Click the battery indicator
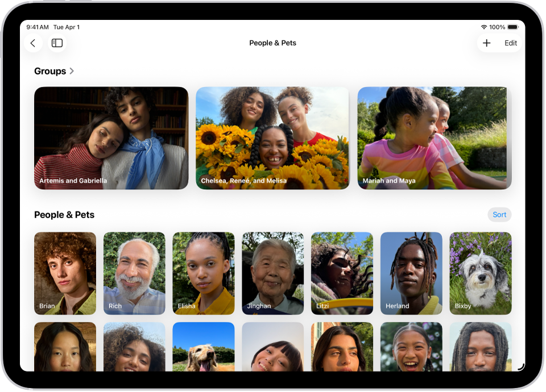The image size is (546, 392). pyautogui.click(x=513, y=26)
